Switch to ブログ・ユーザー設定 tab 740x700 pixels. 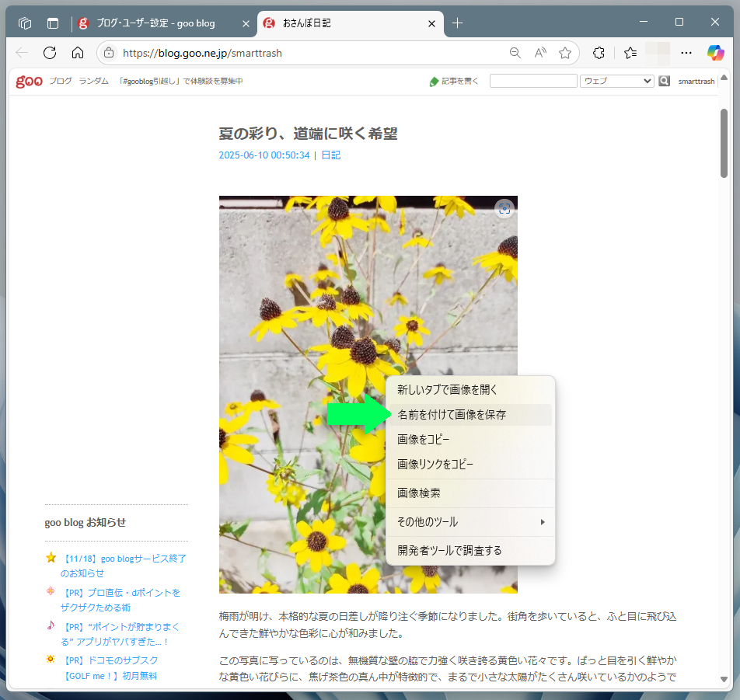pyautogui.click(x=155, y=23)
